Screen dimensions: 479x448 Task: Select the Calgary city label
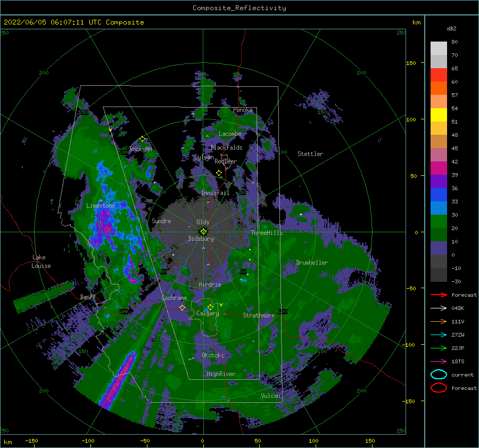point(208,313)
